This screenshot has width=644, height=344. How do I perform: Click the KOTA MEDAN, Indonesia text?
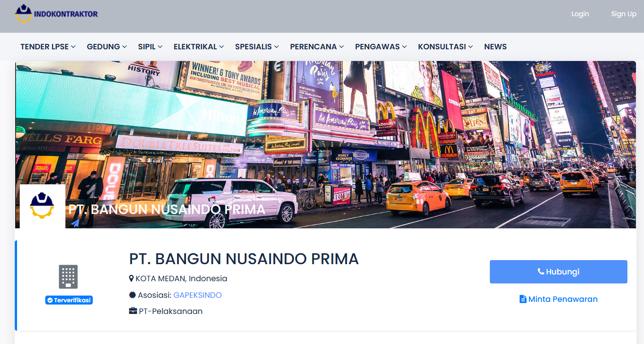pyautogui.click(x=182, y=279)
